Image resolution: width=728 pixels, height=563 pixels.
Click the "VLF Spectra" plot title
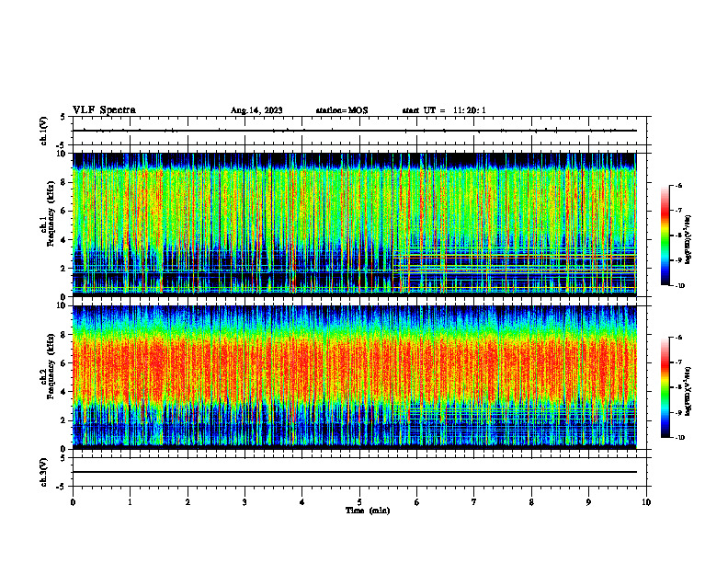[x=104, y=110]
